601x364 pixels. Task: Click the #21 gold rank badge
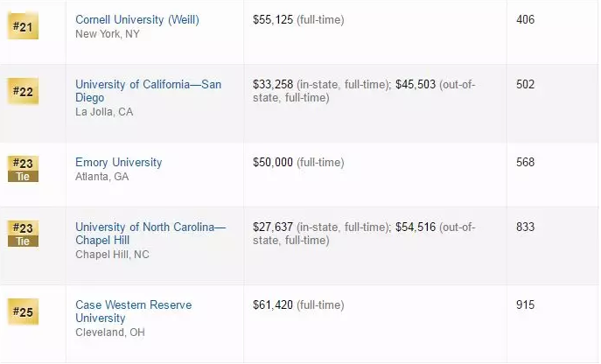click(21, 26)
